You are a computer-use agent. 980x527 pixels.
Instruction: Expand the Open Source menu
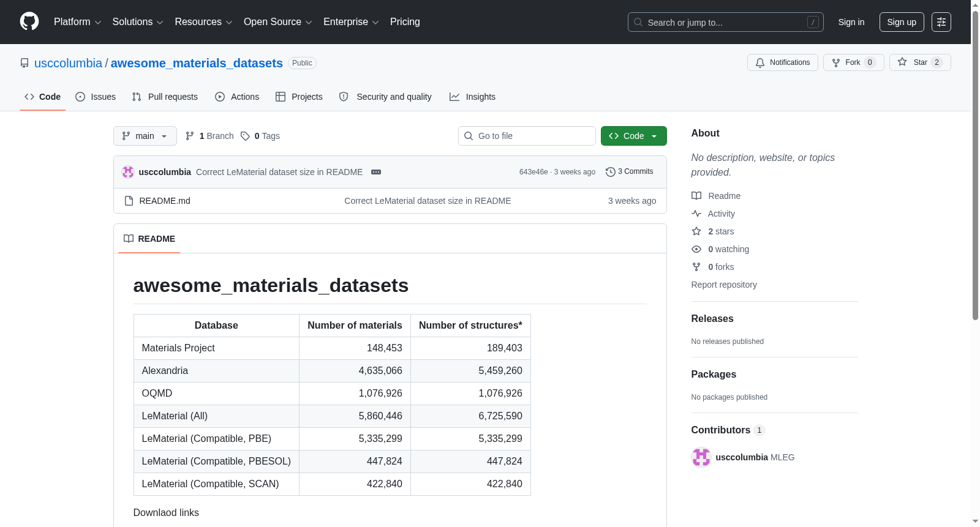click(278, 22)
